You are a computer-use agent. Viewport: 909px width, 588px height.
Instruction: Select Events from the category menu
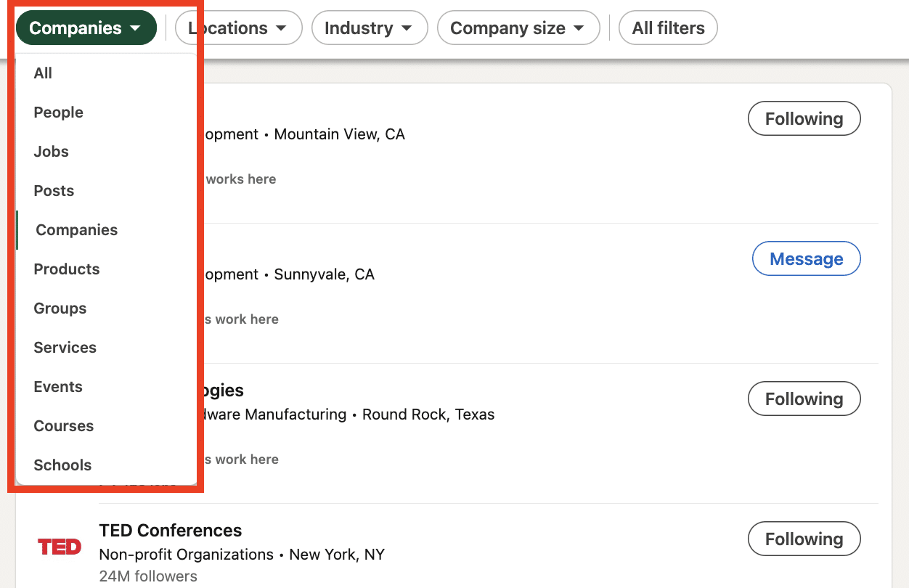(x=57, y=386)
